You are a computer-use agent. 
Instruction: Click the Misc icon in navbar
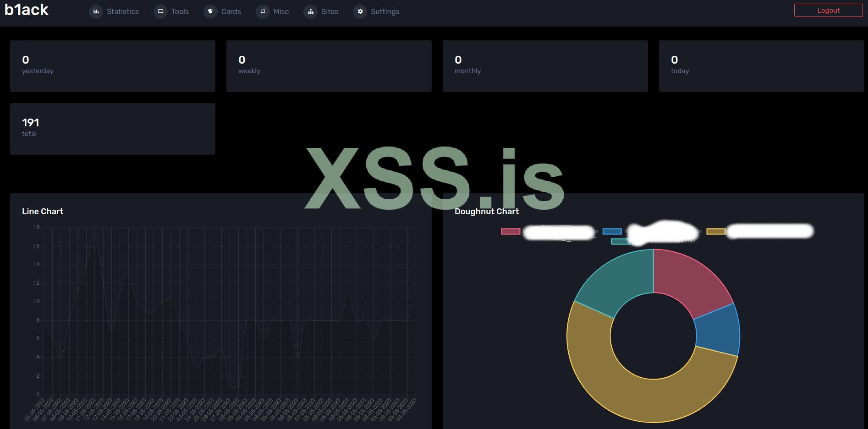click(263, 11)
